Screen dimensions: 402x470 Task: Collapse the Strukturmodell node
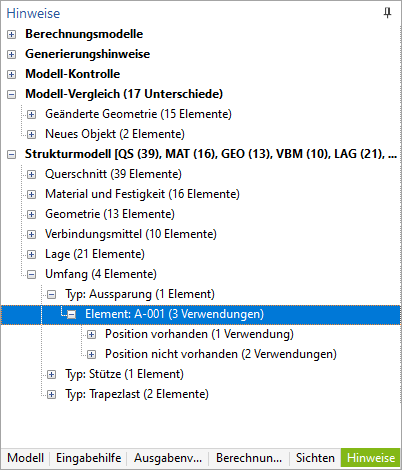pyautogui.click(x=11, y=154)
